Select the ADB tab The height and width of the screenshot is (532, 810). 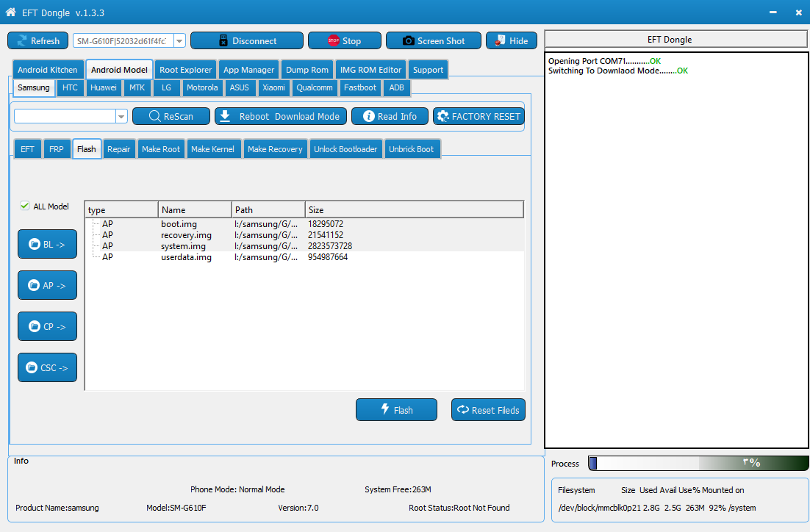[396, 87]
